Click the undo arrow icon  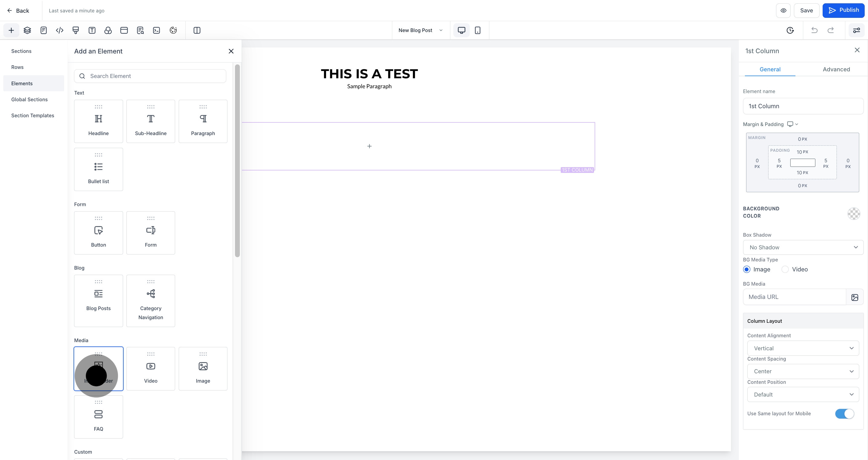pos(814,30)
